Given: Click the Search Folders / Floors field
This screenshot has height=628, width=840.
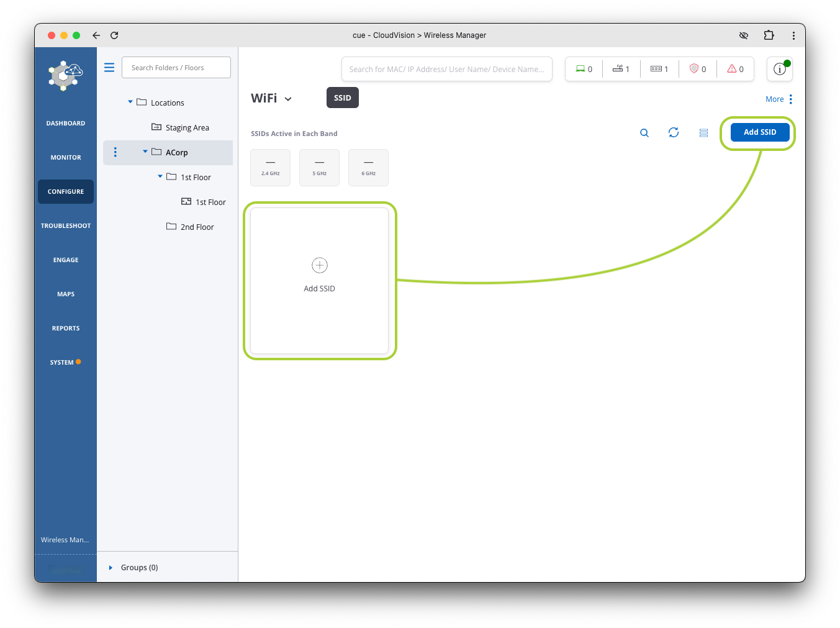Looking at the screenshot, I should pyautogui.click(x=176, y=68).
